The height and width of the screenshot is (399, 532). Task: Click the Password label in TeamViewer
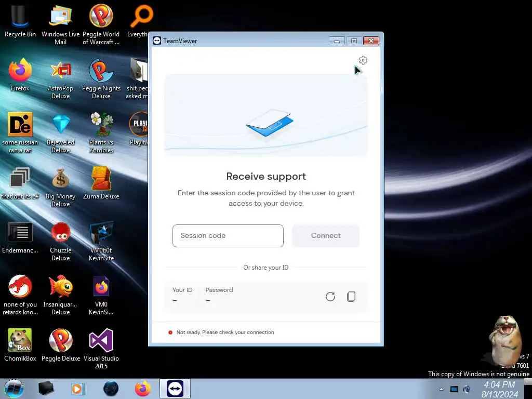[x=219, y=290]
